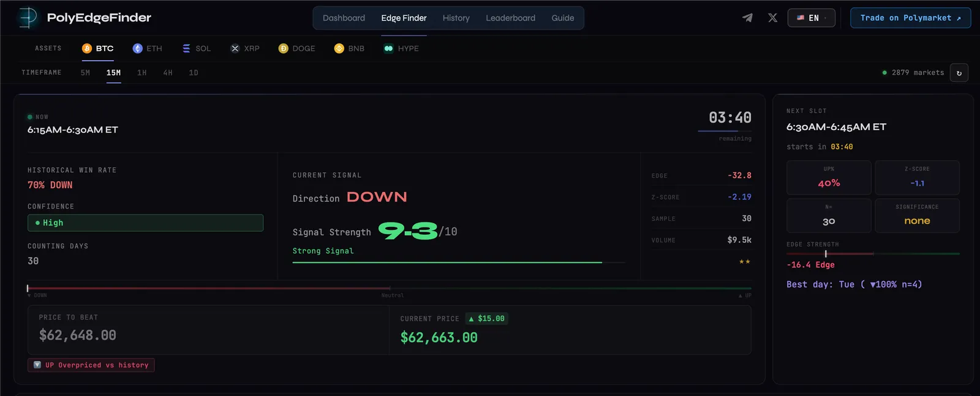This screenshot has height=396, width=980.
Task: Refresh markets with the reload icon
Action: point(959,73)
